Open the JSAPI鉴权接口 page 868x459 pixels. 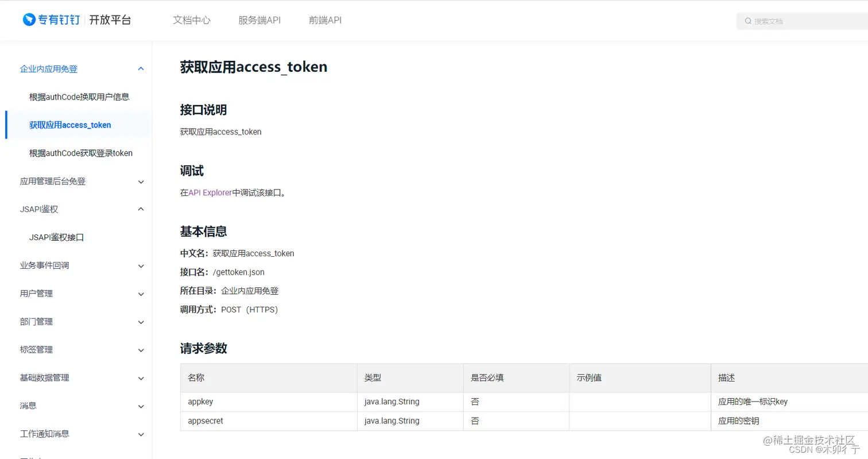tap(56, 237)
